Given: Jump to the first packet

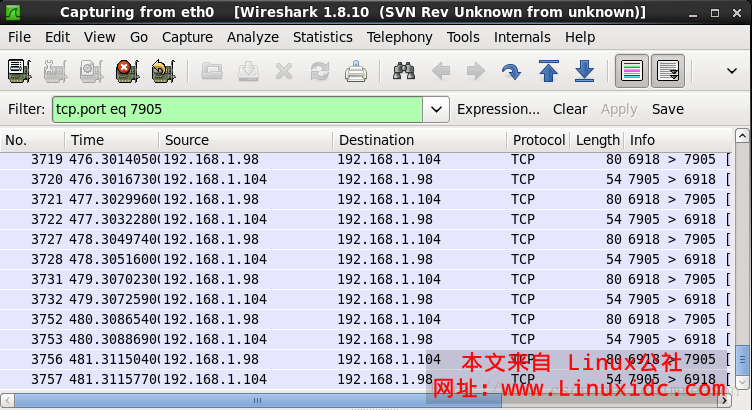Looking at the screenshot, I should (549, 71).
